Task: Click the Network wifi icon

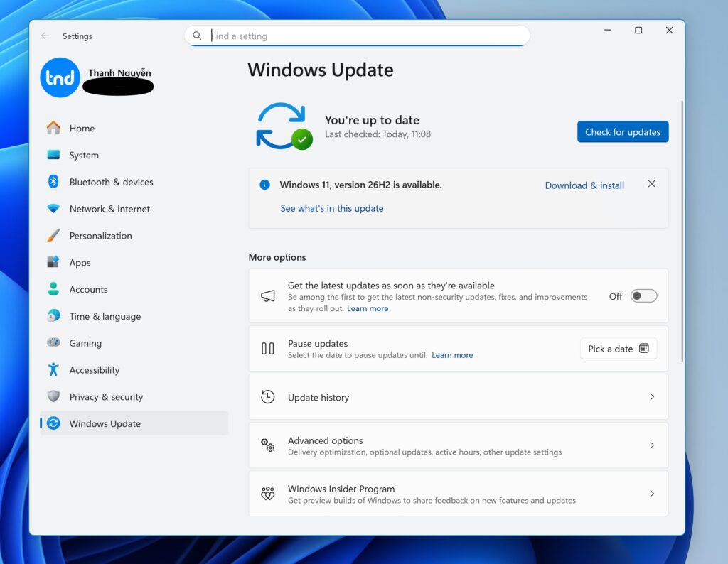Action: pyautogui.click(x=53, y=209)
